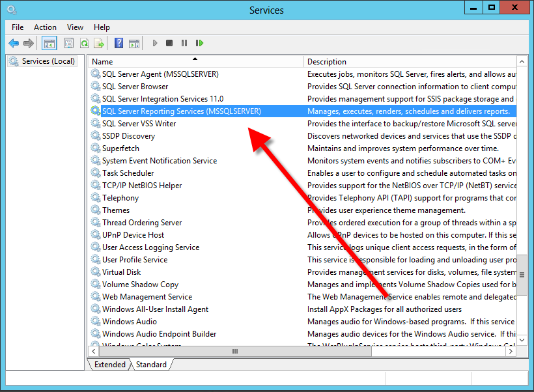The image size is (534, 392).
Task: Select System Event Notification Service
Action: [x=160, y=160]
